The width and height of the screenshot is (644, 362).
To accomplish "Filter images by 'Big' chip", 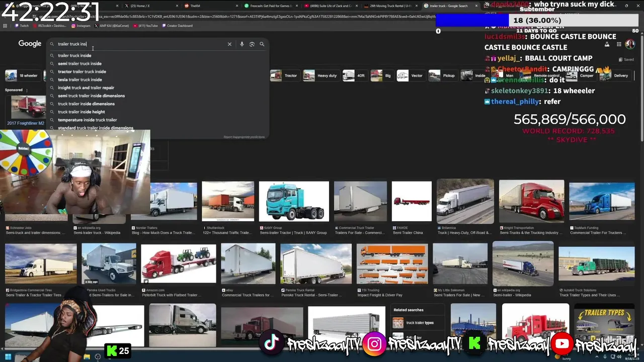I will click(381, 76).
